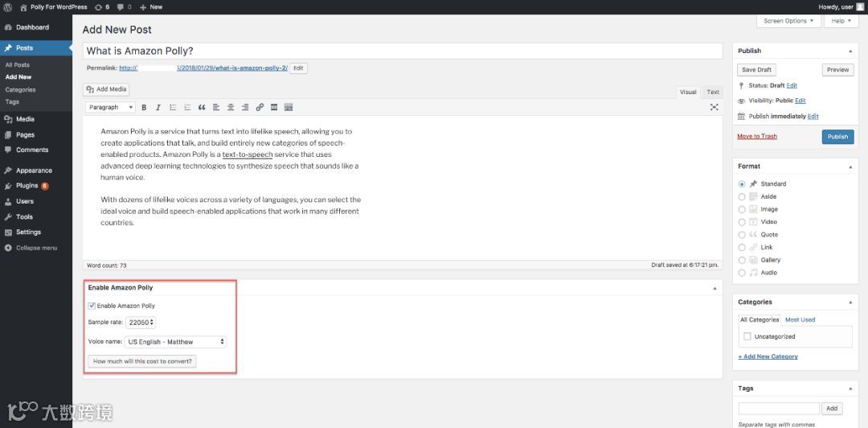868x428 pixels.
Task: Expand the Help panel
Action: pos(841,21)
